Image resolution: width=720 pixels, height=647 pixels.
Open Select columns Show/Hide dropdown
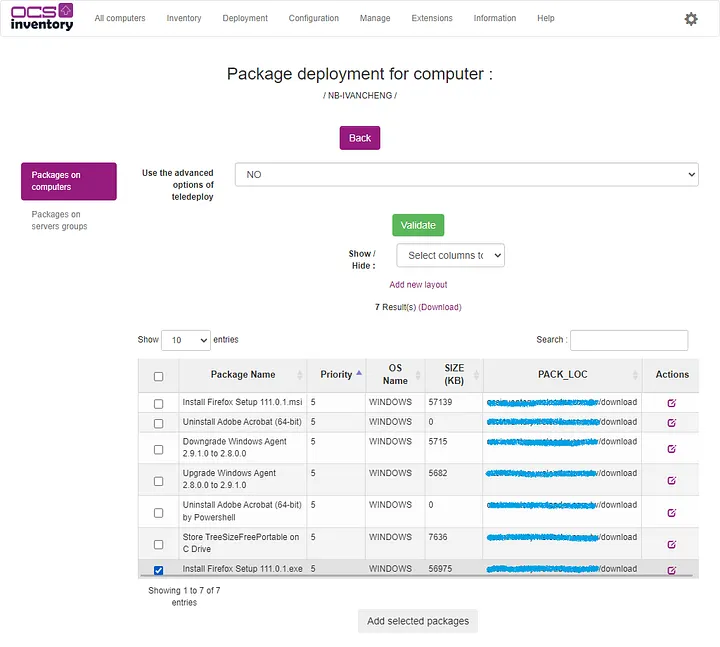click(450, 255)
